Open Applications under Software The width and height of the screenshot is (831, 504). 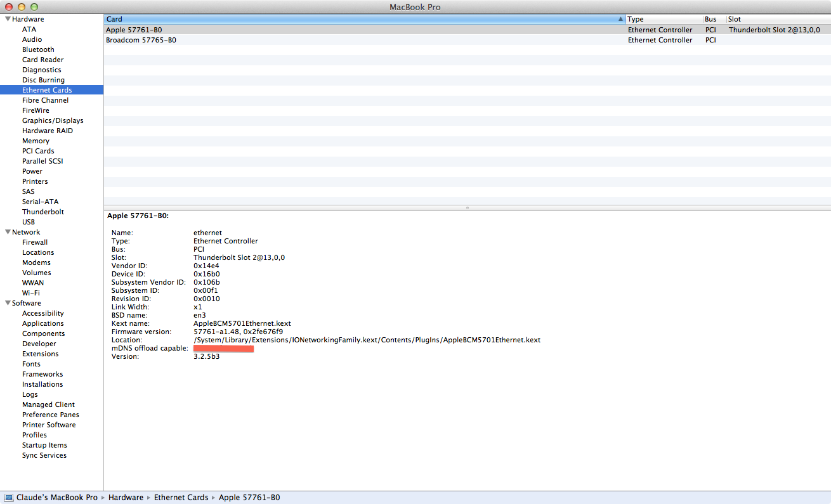(43, 323)
